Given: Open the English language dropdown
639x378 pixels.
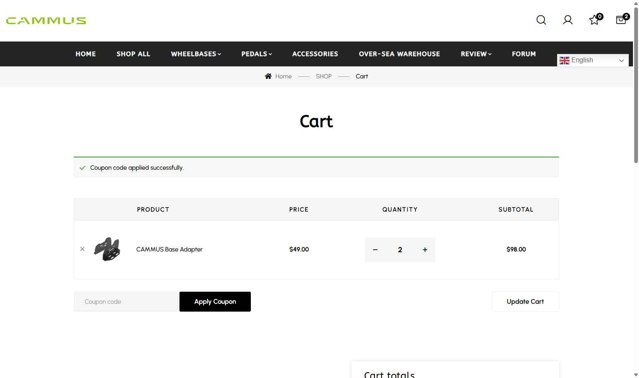Looking at the screenshot, I should point(593,60).
